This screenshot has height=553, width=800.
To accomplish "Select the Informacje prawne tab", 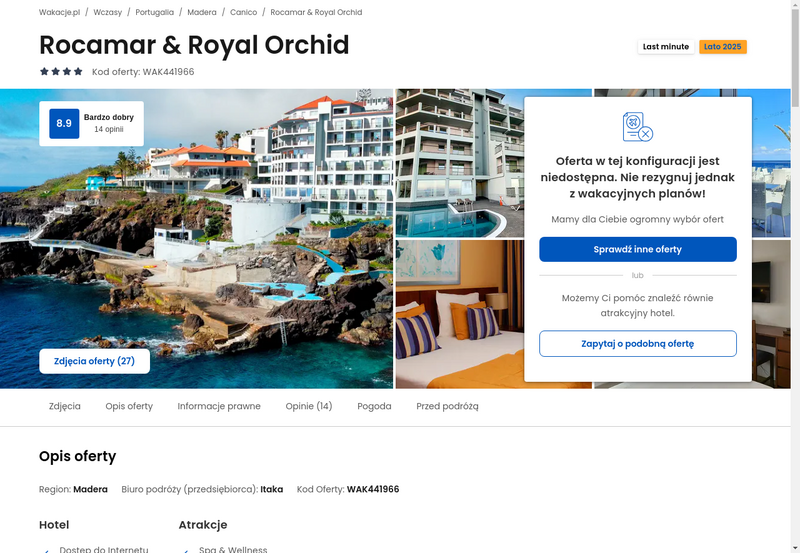I will 219,406.
